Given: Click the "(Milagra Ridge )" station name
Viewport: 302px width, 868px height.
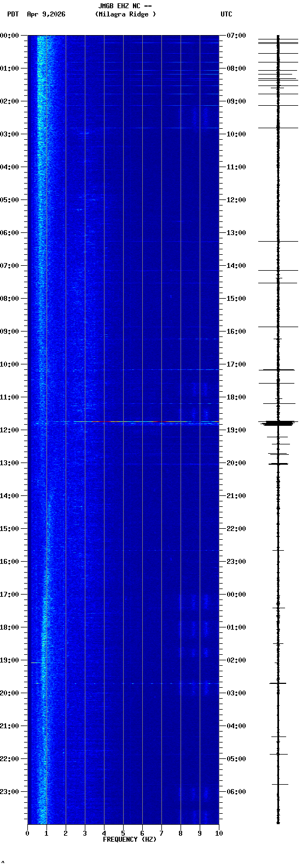Looking at the screenshot, I should (125, 14).
